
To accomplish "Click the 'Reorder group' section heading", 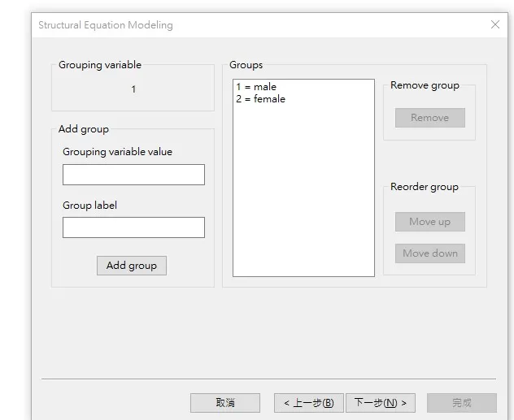I will coord(424,187).
